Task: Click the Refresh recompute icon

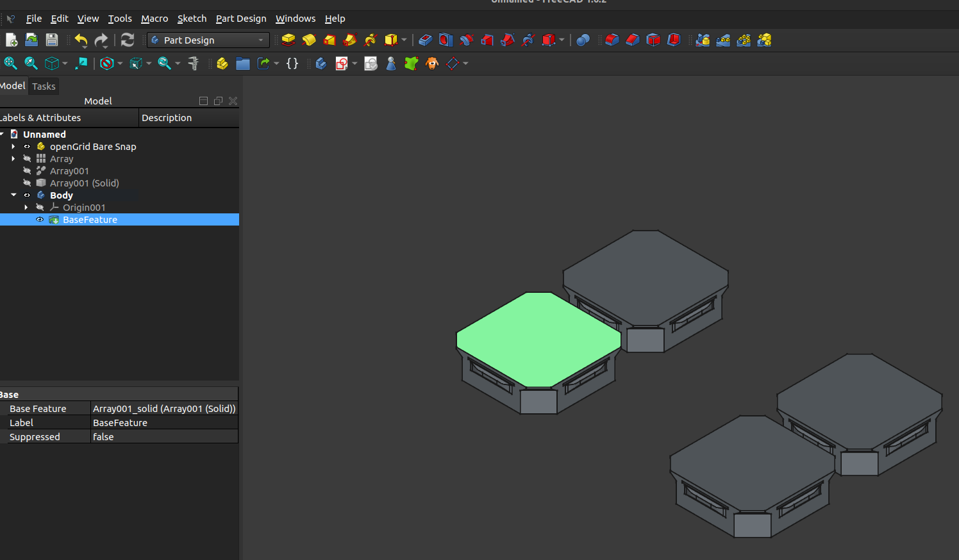Action: pos(128,40)
